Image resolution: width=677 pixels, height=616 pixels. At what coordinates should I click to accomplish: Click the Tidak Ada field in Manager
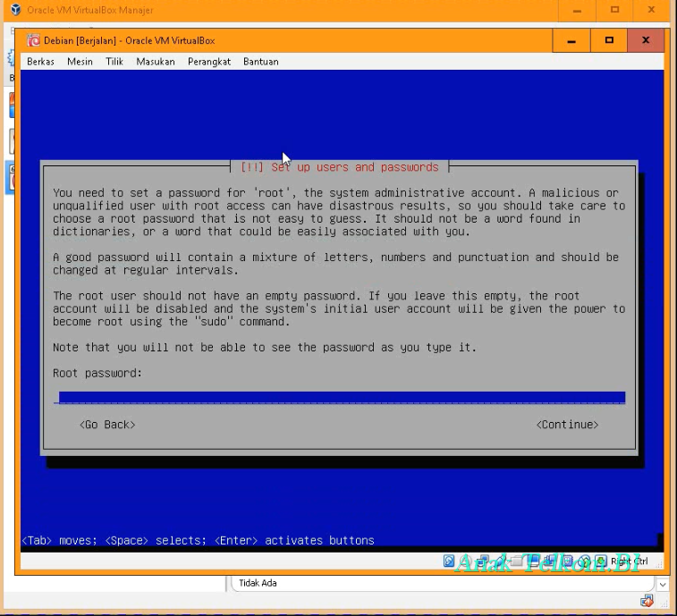[x=442, y=583]
